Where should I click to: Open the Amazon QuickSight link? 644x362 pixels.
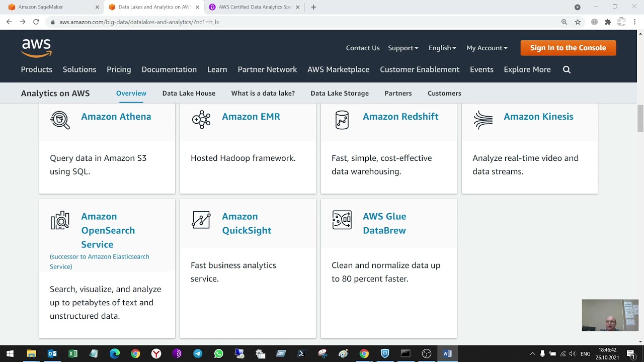tap(247, 223)
